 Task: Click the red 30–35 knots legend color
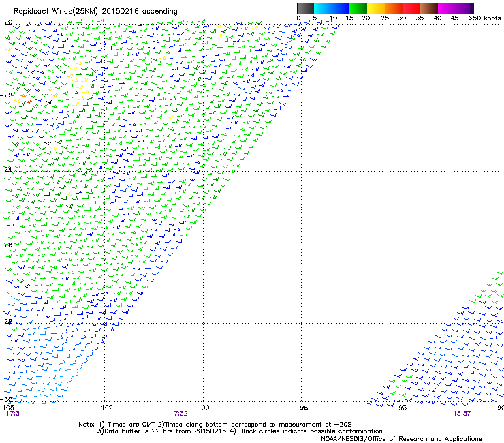tap(411, 8)
